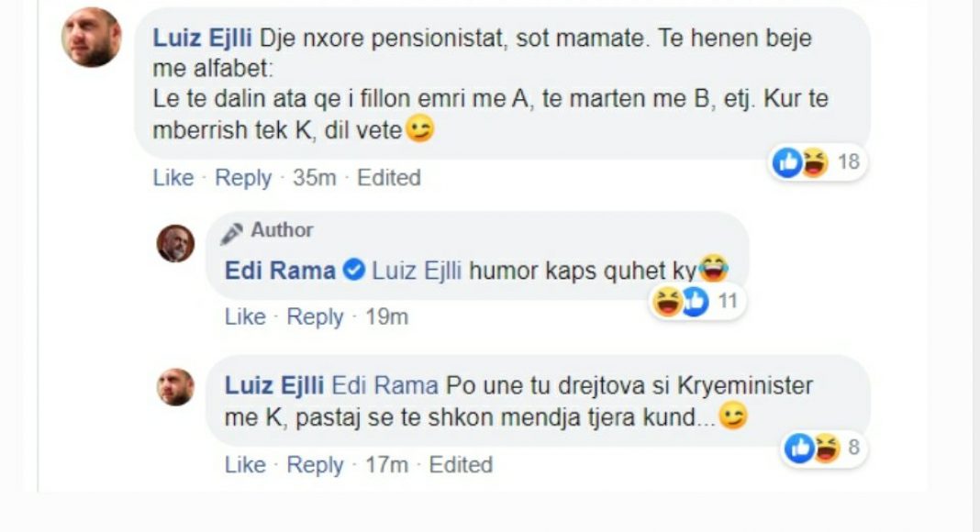Viewport: 980px width, 532px height.
Task: Click the Luiz Ejlli mention in Edi Rama's reply
Action: (x=417, y=270)
